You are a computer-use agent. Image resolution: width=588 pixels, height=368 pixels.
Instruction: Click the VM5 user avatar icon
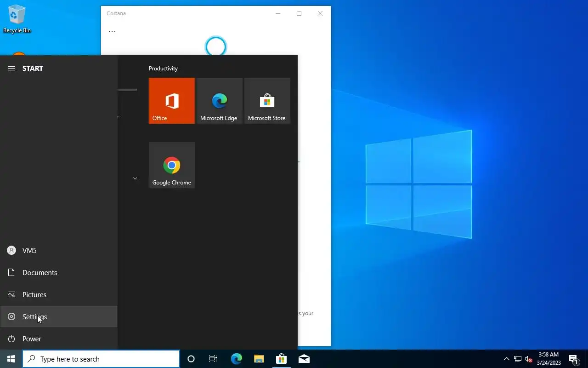[x=11, y=250]
